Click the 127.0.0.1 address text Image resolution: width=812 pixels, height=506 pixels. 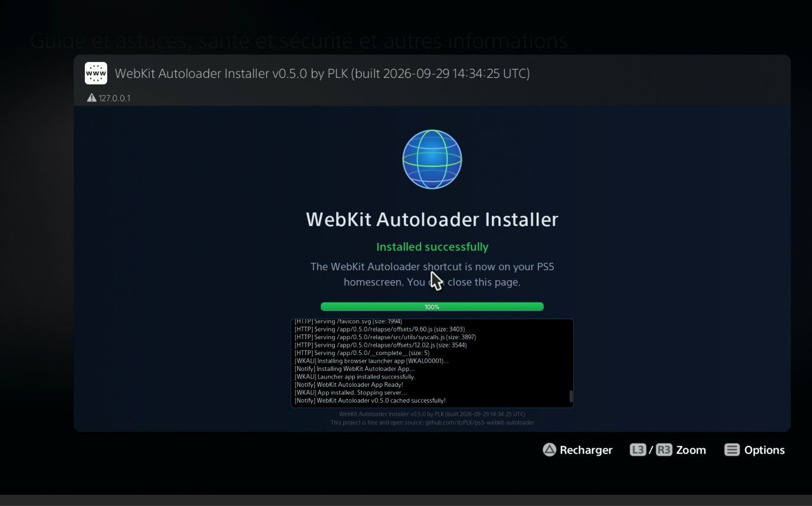(114, 98)
